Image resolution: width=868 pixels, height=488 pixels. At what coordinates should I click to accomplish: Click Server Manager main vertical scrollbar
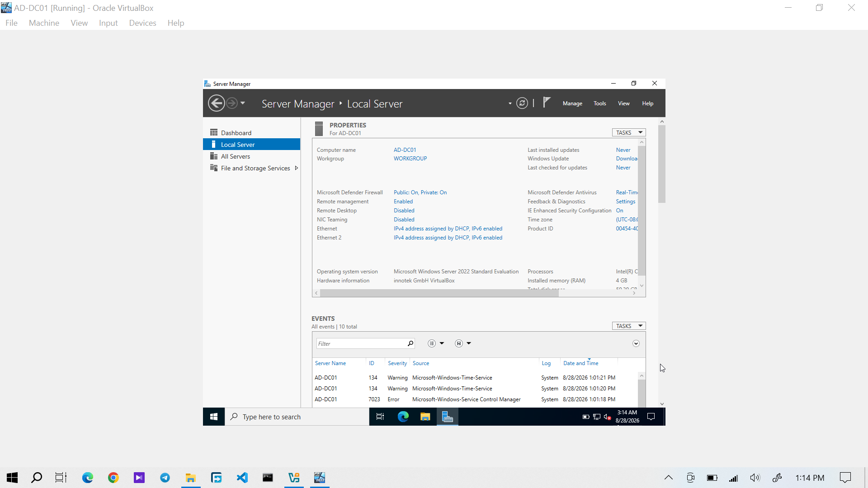coord(662,164)
